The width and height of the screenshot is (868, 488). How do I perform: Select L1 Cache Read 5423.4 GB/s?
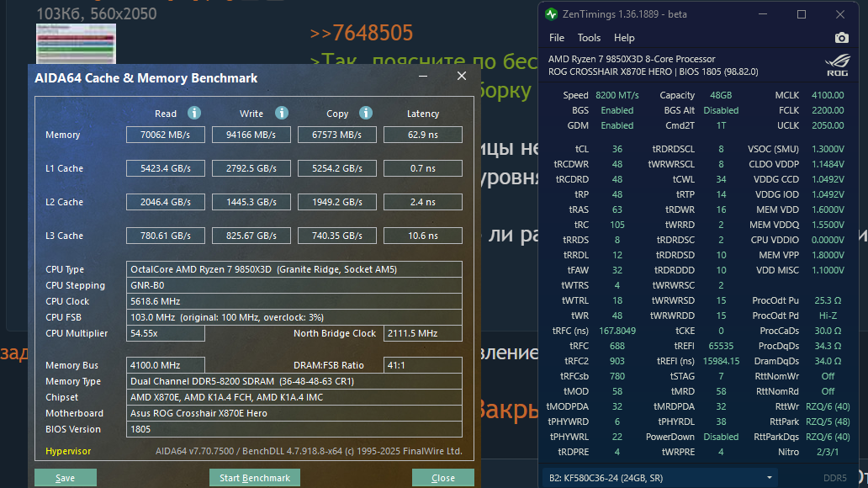166,168
